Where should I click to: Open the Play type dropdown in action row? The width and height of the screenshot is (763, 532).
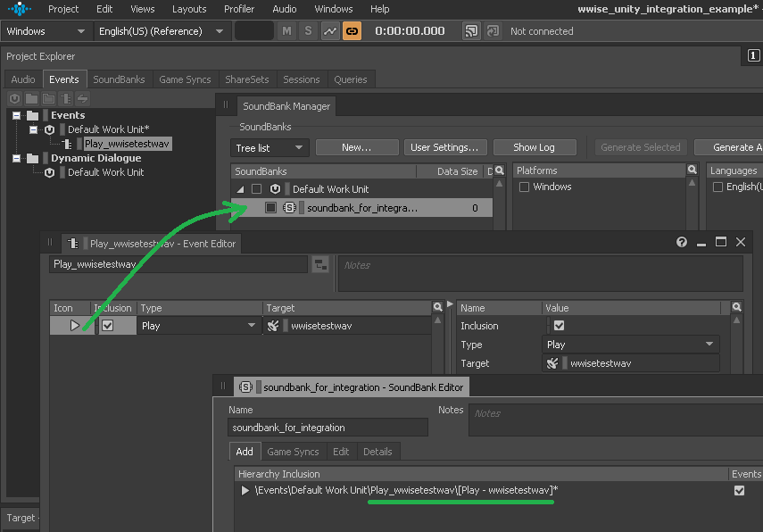click(x=199, y=326)
